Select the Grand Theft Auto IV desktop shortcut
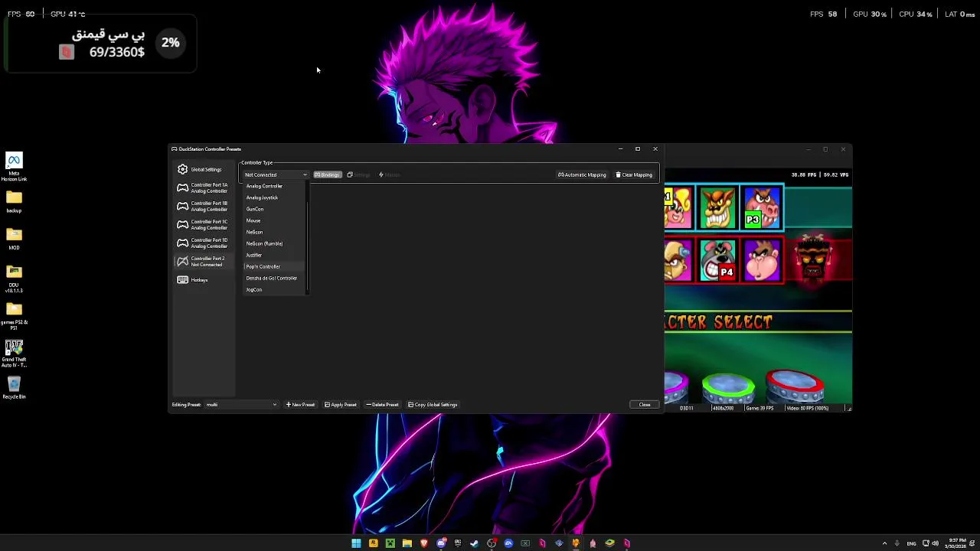 click(14, 353)
